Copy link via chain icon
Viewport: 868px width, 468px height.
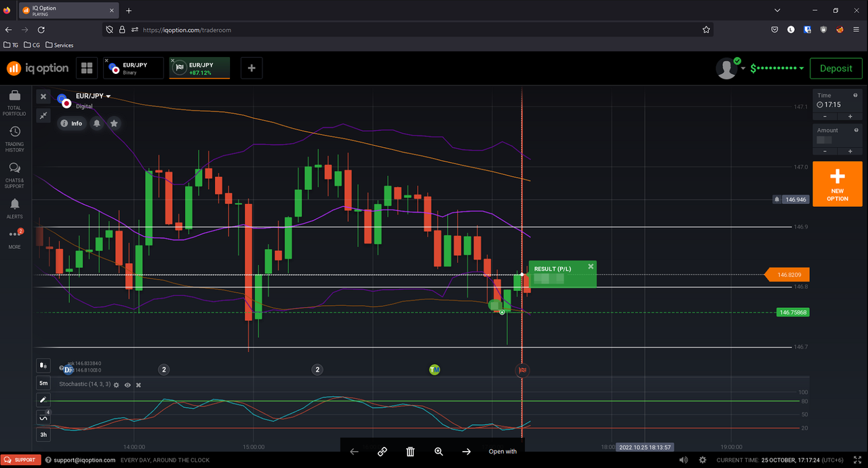(x=382, y=452)
